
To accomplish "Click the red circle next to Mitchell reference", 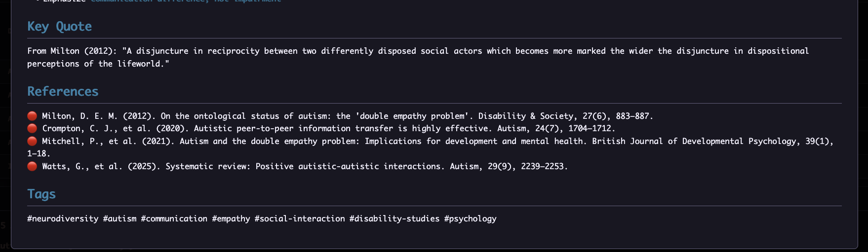I will 32,141.
